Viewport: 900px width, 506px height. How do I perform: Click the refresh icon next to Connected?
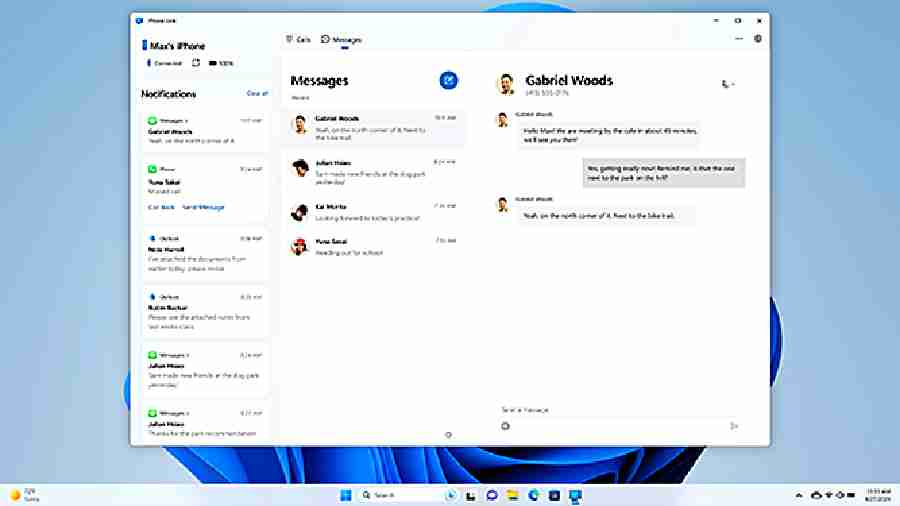196,63
